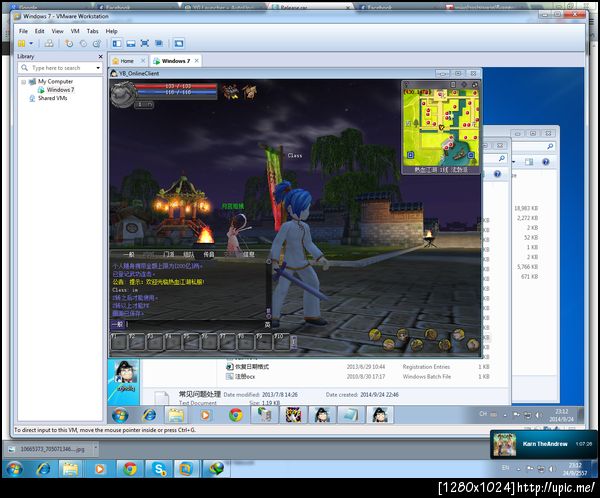
Task: Select Shared VMs in the library
Action: 52,98
